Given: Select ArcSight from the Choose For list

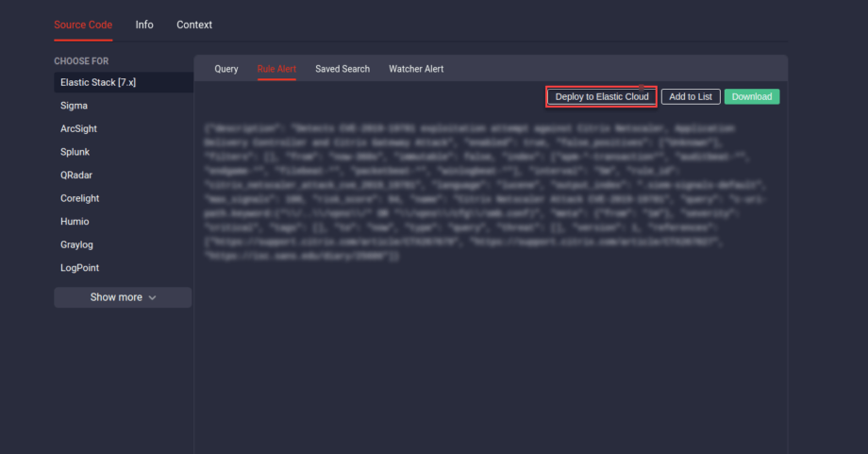Looking at the screenshot, I should click(78, 128).
